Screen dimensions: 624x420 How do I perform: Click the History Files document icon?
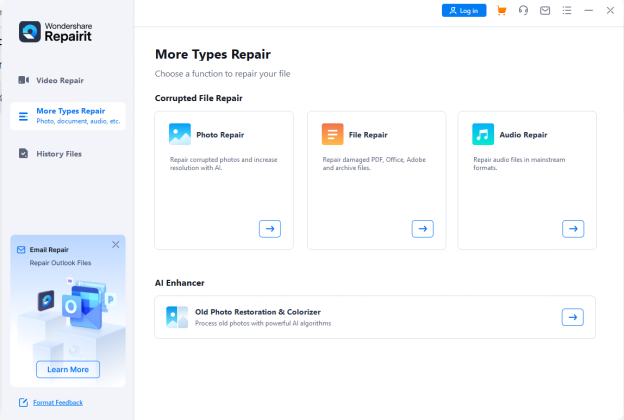point(23,153)
